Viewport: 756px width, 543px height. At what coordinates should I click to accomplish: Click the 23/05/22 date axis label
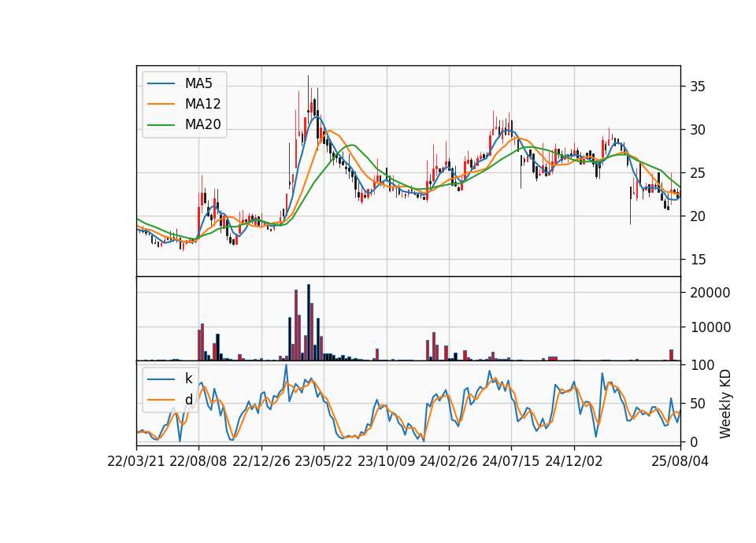(x=324, y=461)
